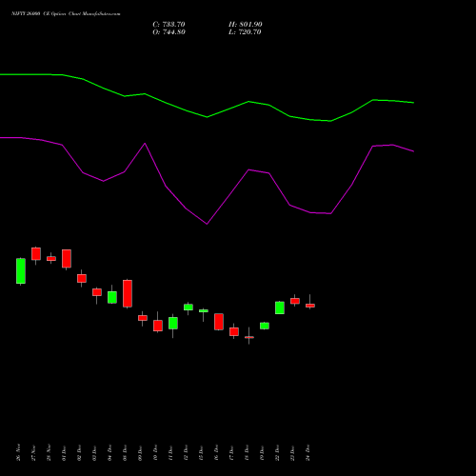
Task: Click the high value H: 801.90
Action: tap(246, 25)
